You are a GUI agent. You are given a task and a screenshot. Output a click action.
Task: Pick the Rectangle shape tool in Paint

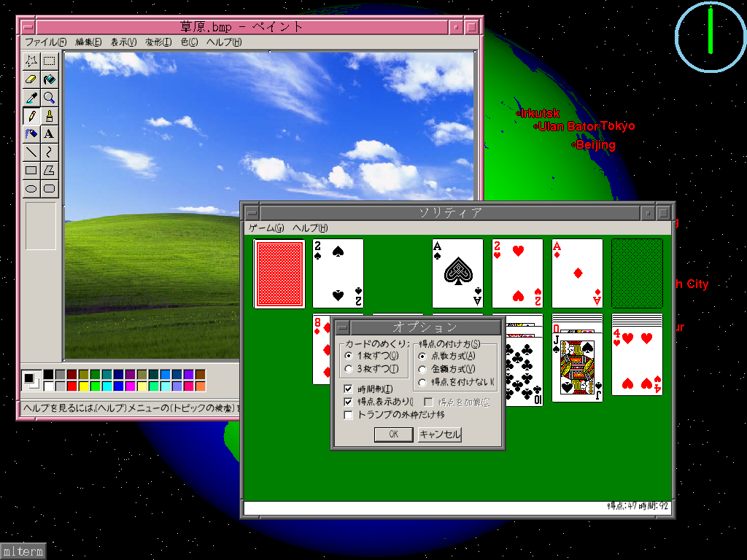(31, 170)
